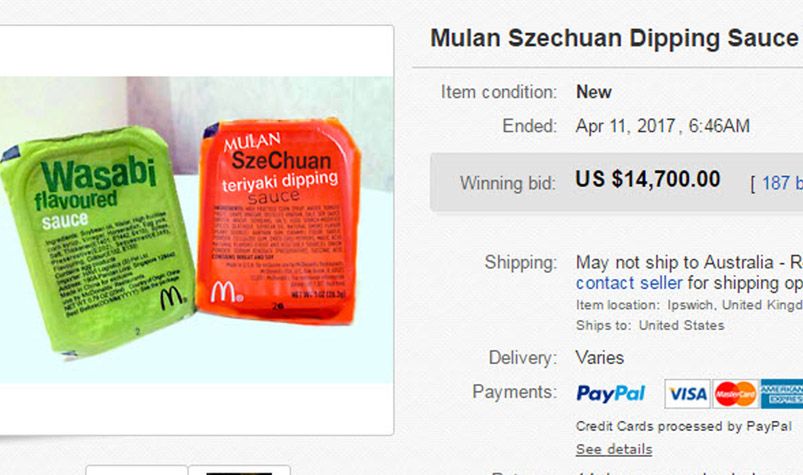Select the first thumbnail below main photo
The height and width of the screenshot is (475, 803).
click(137, 470)
